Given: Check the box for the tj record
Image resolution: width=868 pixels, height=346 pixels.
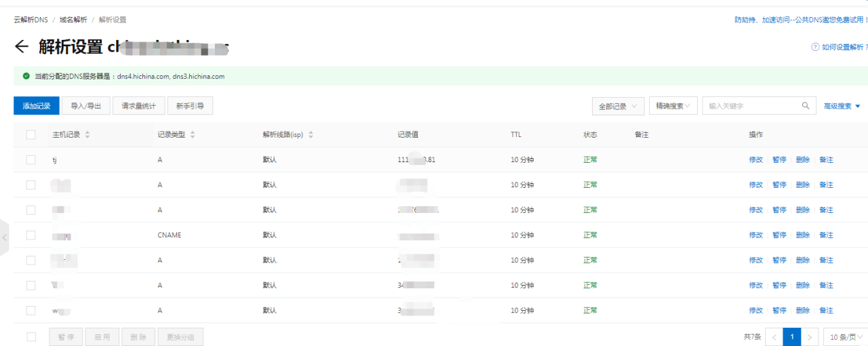Looking at the screenshot, I should coord(31,160).
